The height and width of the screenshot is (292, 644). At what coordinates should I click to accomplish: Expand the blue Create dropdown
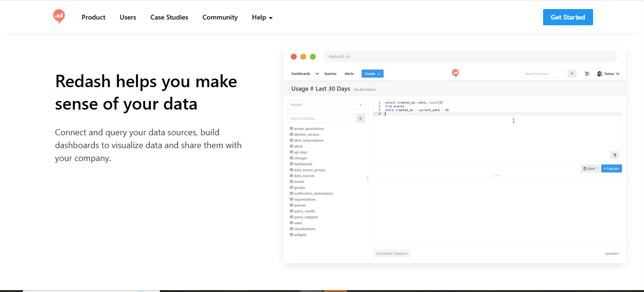372,74
